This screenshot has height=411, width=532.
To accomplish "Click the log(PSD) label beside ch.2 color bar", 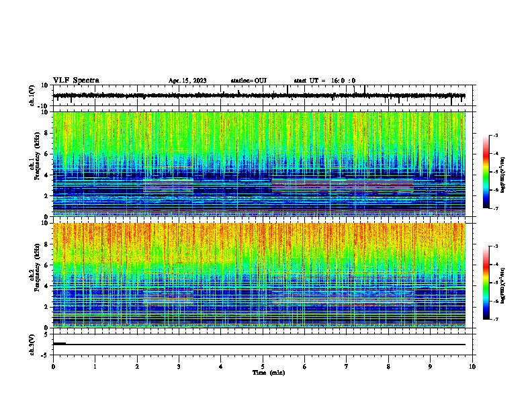I will coord(503,286).
